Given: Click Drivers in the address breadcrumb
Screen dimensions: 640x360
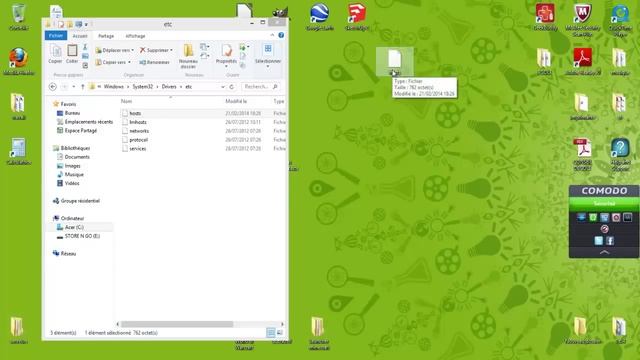Looking at the screenshot, I should 169,87.
